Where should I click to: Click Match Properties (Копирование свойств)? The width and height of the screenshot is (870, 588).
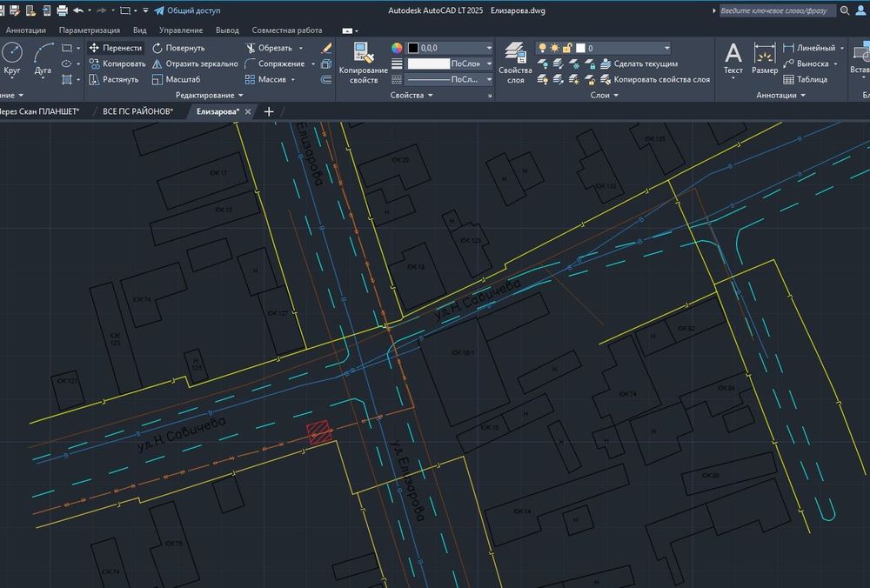click(364, 63)
